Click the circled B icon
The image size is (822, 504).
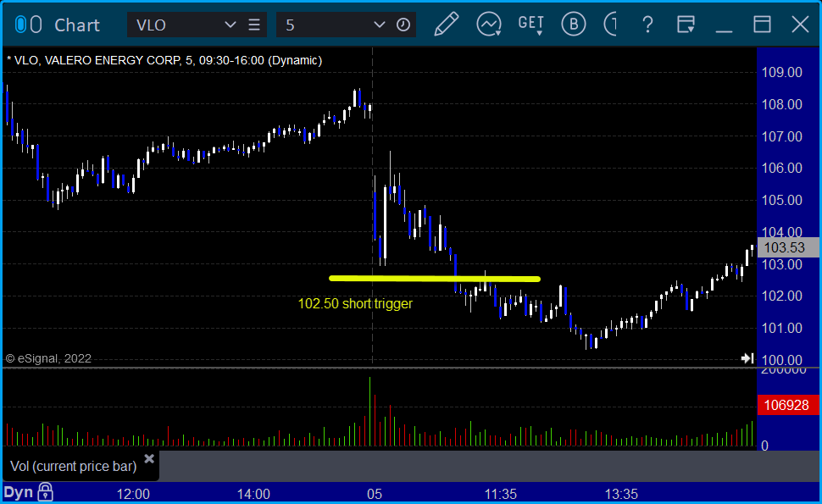pyautogui.click(x=574, y=25)
